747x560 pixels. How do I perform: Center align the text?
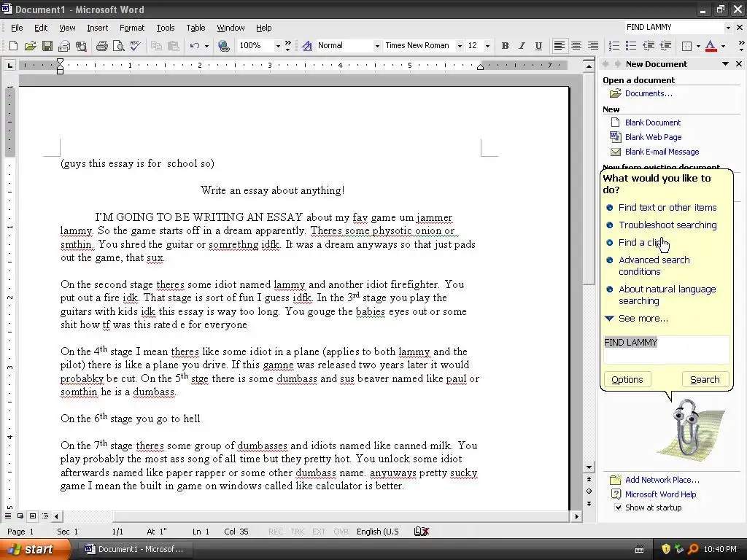click(x=576, y=46)
